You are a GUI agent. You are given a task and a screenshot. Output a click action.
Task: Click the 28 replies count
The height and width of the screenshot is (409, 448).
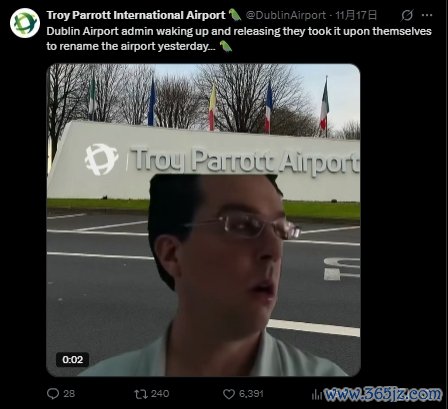[x=69, y=394]
